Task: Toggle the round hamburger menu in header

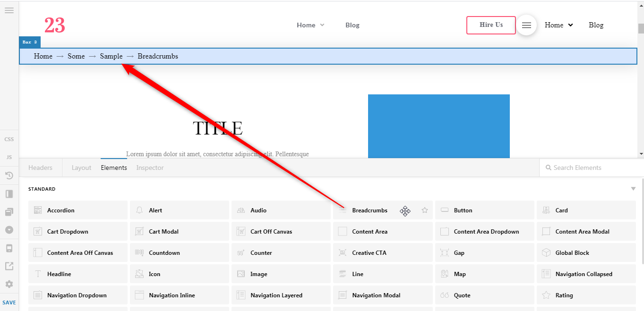Action: pos(526,25)
